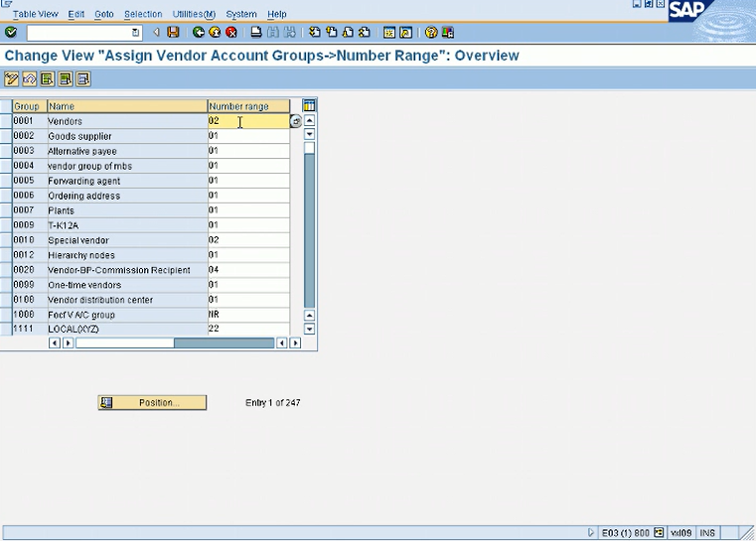
Task: Open the Help menu
Action: 277,14
